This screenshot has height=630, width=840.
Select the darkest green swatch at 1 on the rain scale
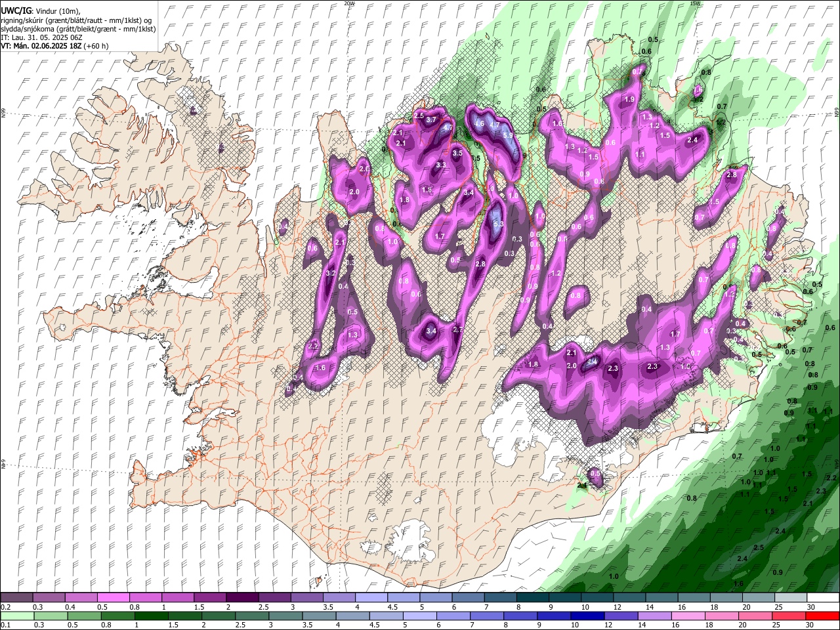[151, 616]
